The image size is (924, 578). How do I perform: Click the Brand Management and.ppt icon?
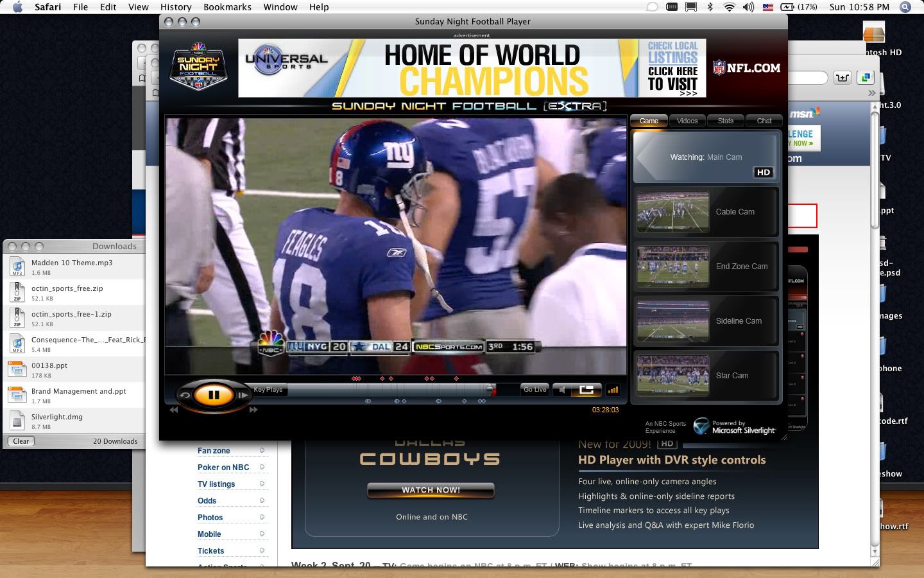tap(17, 395)
